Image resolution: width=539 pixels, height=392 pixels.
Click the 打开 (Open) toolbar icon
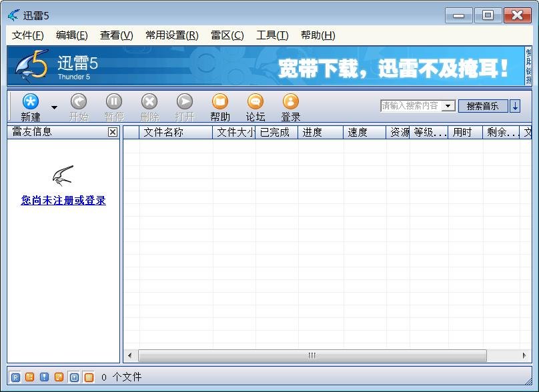pos(185,101)
